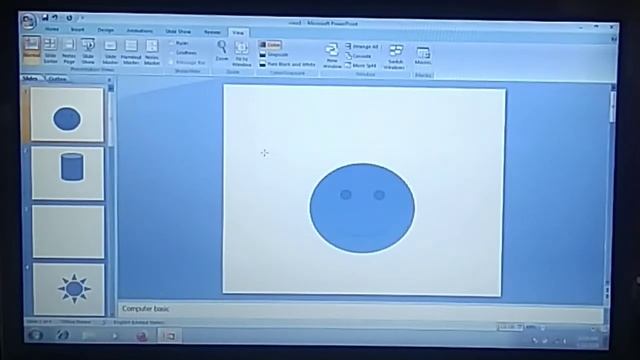Screen dimensions: 640x360
Task: Close the slides thumbnail pane
Action: (109, 80)
